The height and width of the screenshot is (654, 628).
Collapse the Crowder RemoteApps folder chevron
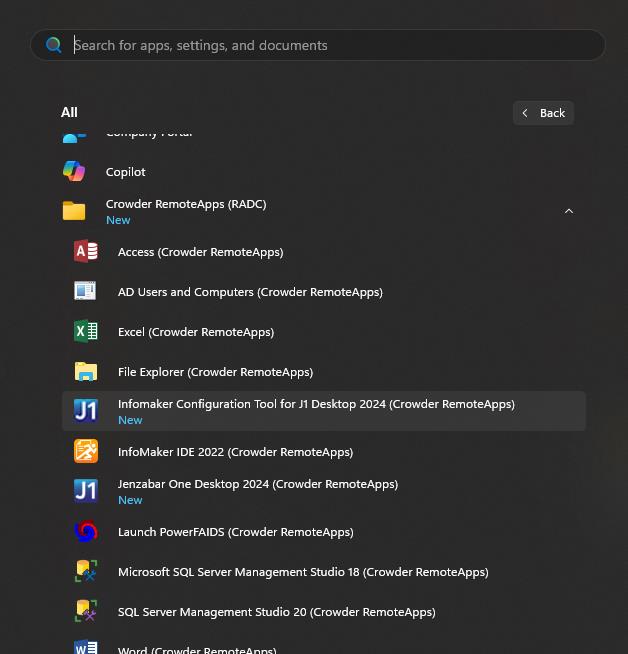click(x=569, y=211)
